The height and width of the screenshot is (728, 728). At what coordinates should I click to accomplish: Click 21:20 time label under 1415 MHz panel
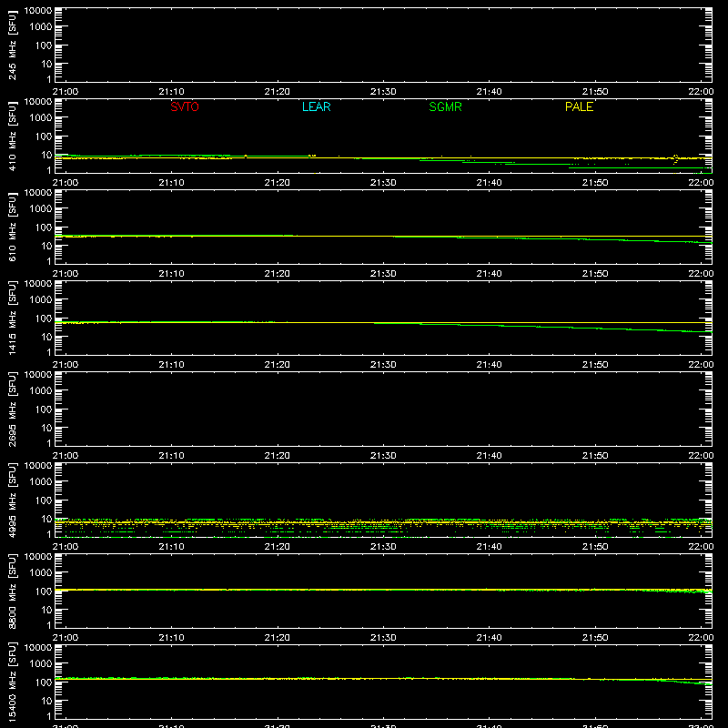tap(278, 365)
